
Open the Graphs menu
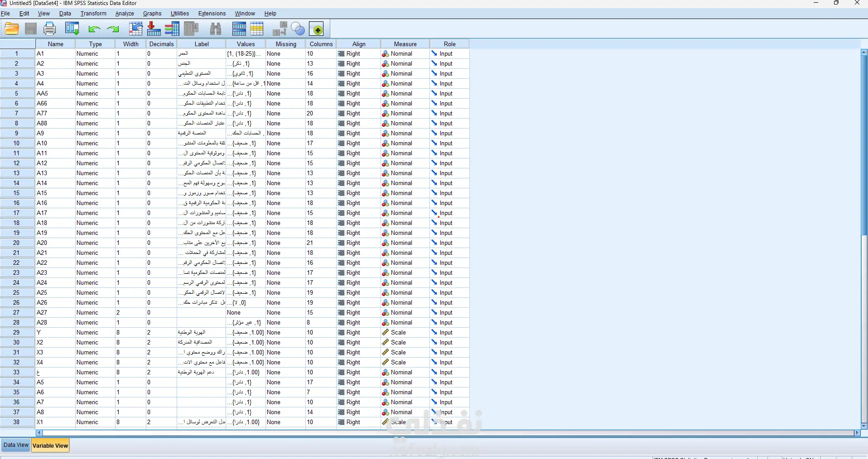click(x=152, y=14)
